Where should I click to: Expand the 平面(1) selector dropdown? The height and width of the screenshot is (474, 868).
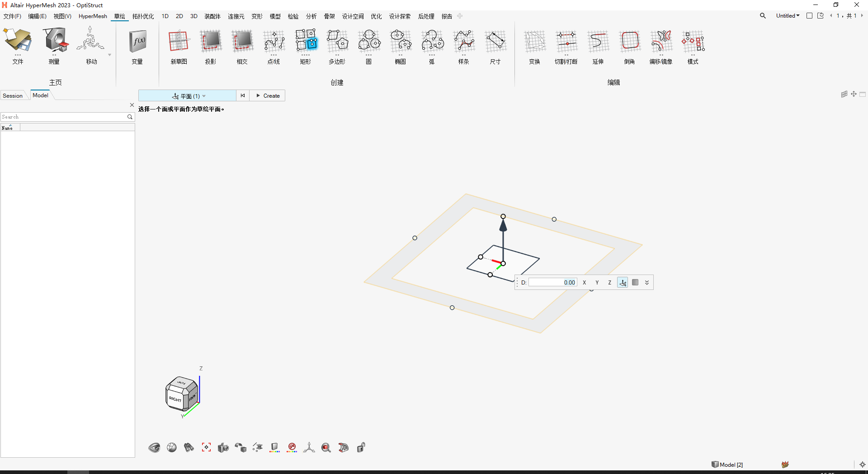coord(205,95)
